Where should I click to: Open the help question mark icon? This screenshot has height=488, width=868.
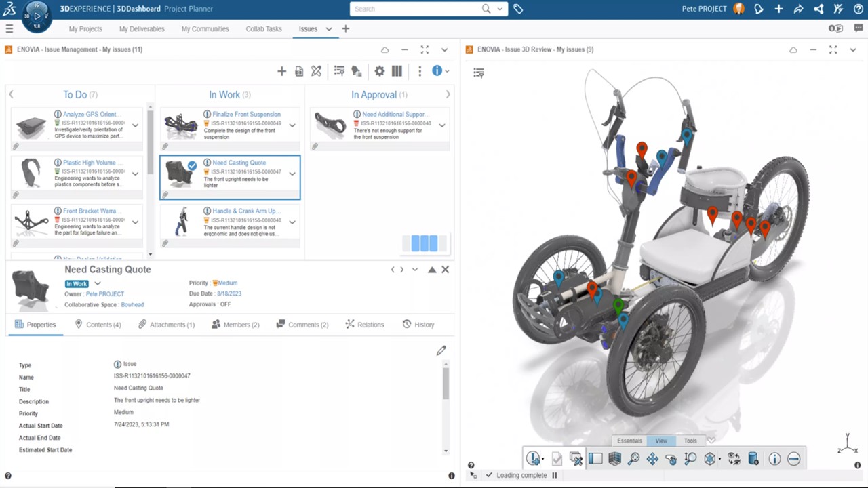coord(858,9)
